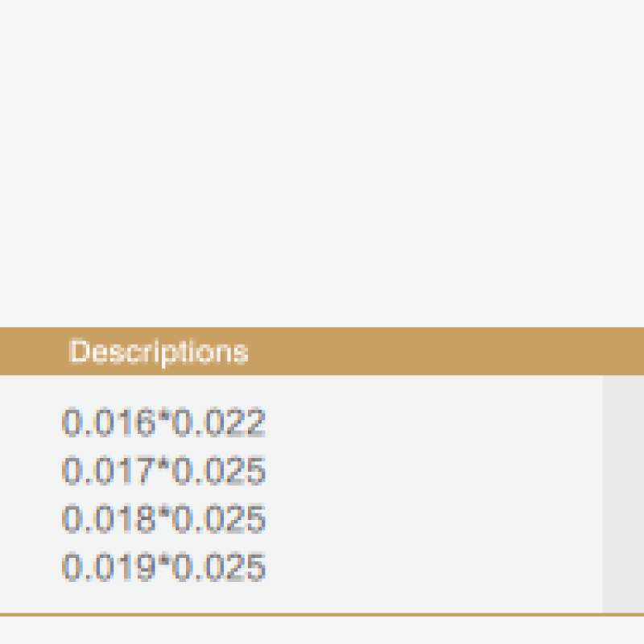This screenshot has height=644, width=644.
Task: Click the vertical scrollbar track beside the list
Action: pyautogui.click(x=623, y=494)
